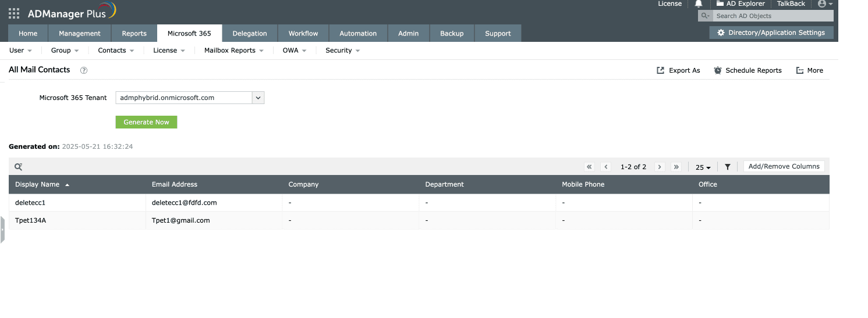Open Add/Remove Columns
Image resolution: width=868 pixels, height=318 pixels.
click(784, 166)
